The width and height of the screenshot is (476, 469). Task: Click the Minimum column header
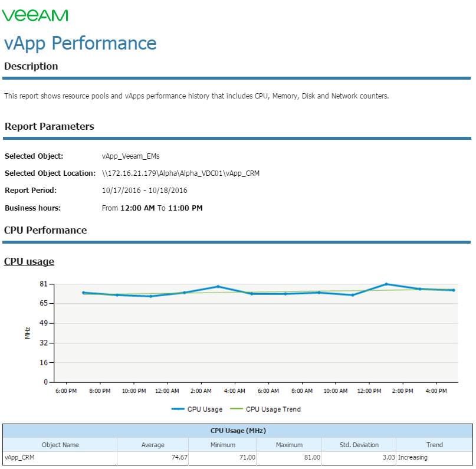pyautogui.click(x=223, y=445)
